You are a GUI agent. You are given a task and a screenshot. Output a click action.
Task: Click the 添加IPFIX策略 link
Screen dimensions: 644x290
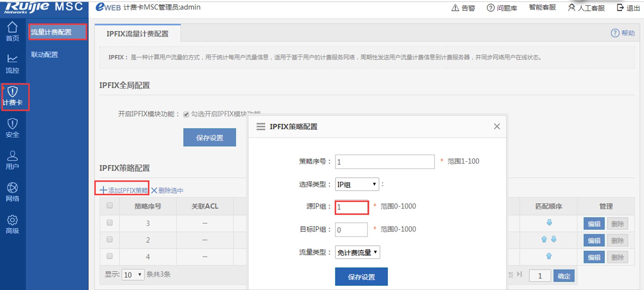coord(124,190)
